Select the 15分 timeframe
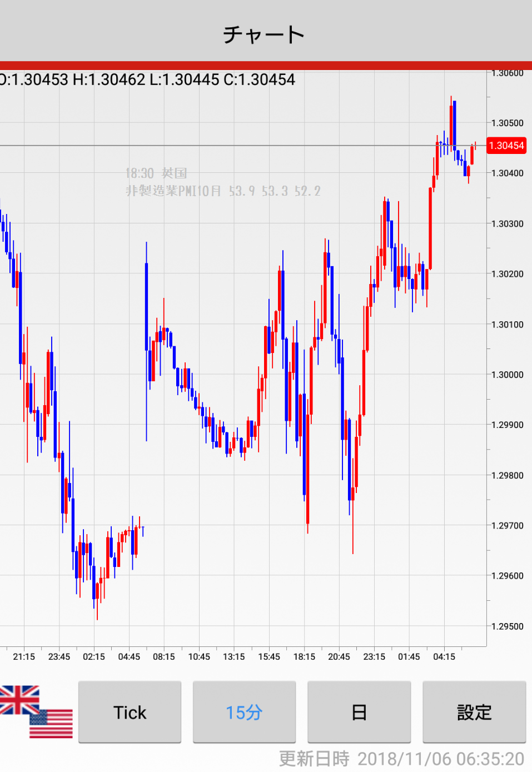The height and width of the screenshot is (772, 532). [244, 712]
